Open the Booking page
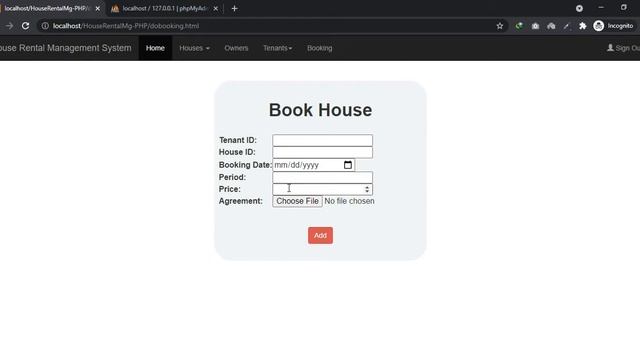This screenshot has height=360, width=640. pyautogui.click(x=320, y=48)
